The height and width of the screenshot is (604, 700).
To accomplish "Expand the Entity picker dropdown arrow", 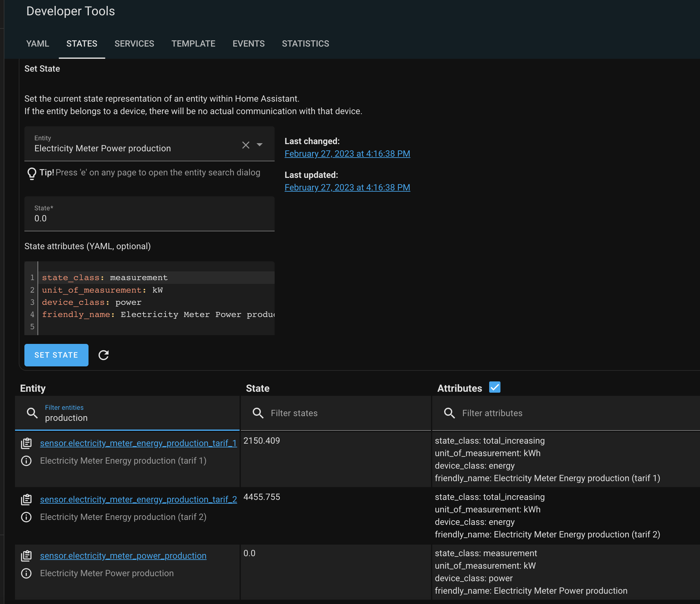I will point(260,145).
